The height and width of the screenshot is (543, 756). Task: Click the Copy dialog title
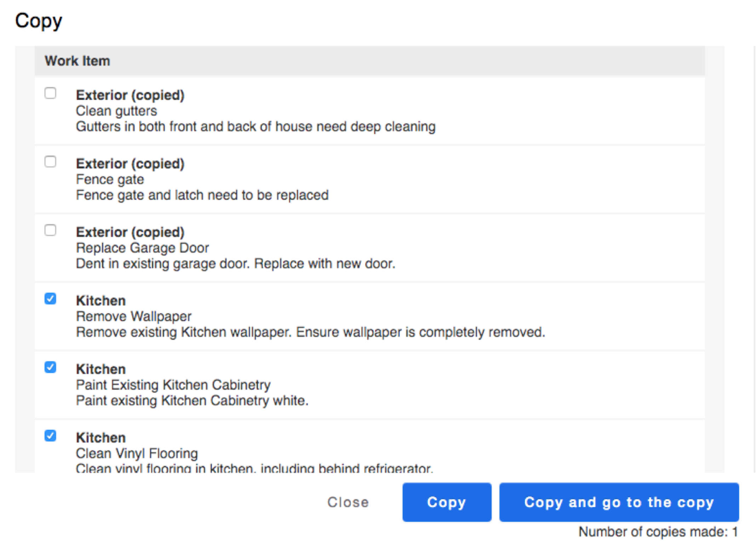[x=39, y=21]
